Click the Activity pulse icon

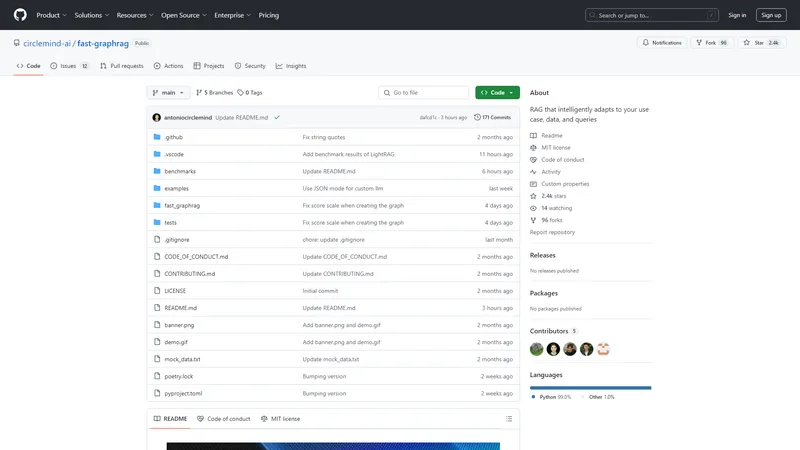[533, 172]
